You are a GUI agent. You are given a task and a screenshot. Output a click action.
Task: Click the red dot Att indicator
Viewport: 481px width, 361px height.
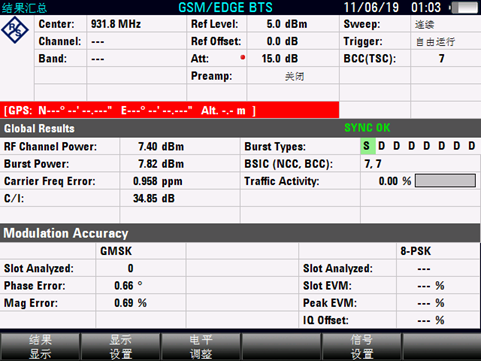pyautogui.click(x=243, y=57)
